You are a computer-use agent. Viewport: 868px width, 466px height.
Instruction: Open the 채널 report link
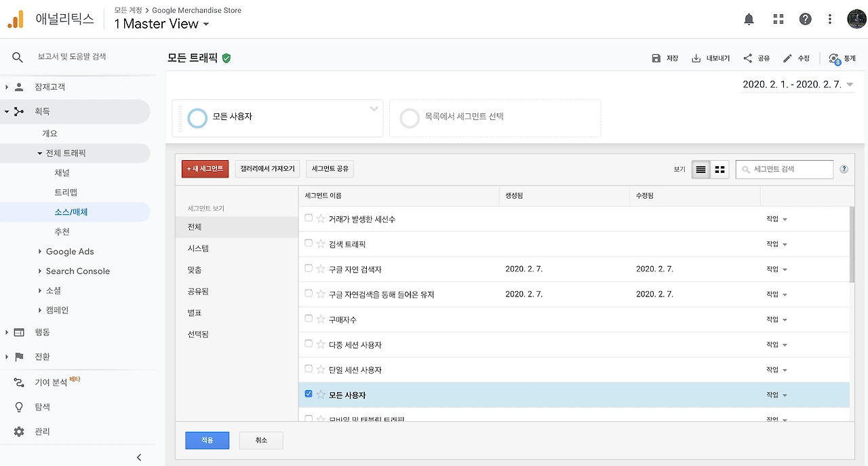tap(62, 173)
